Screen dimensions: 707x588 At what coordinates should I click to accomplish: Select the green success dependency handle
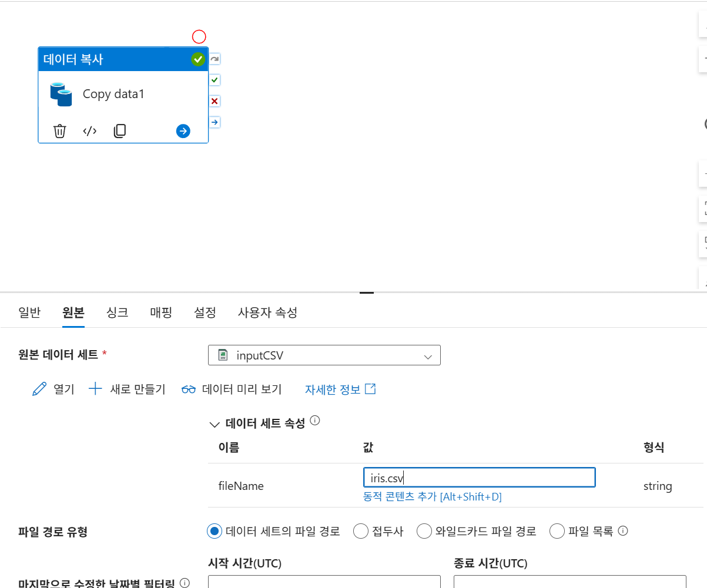(215, 80)
